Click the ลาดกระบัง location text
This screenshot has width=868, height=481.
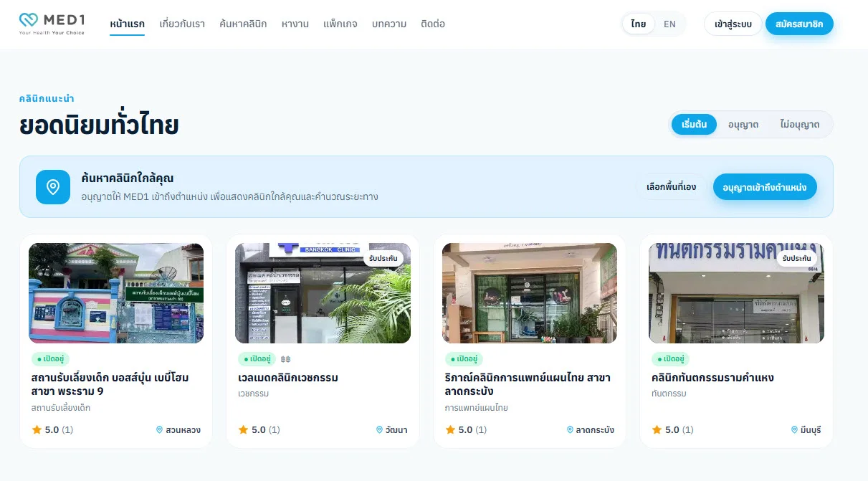[595, 430]
